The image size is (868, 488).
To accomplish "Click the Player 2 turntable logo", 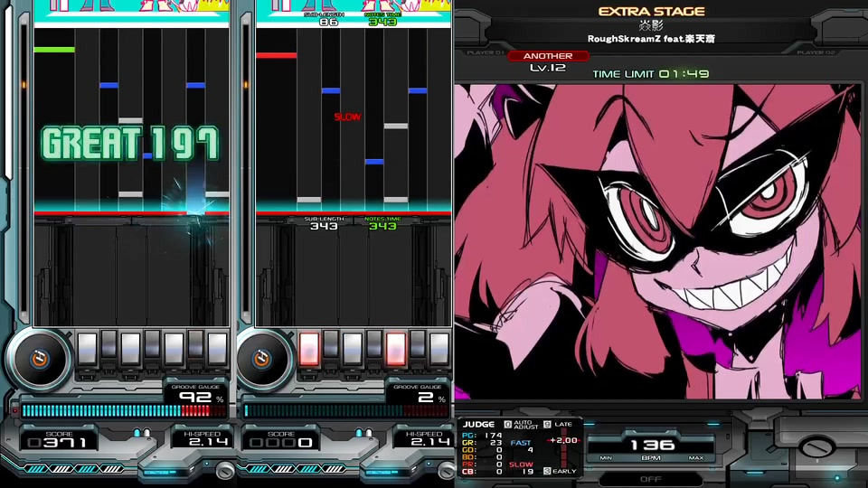I will [x=262, y=360].
